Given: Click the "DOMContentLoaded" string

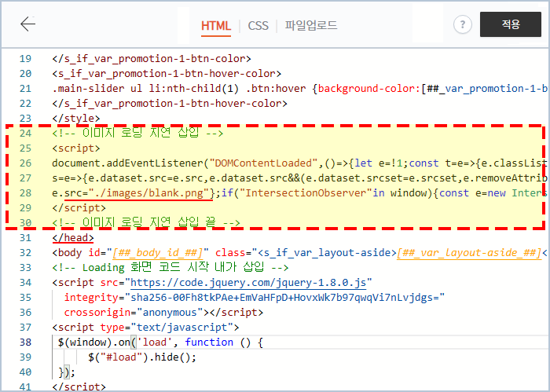Looking at the screenshot, I should [x=263, y=163].
